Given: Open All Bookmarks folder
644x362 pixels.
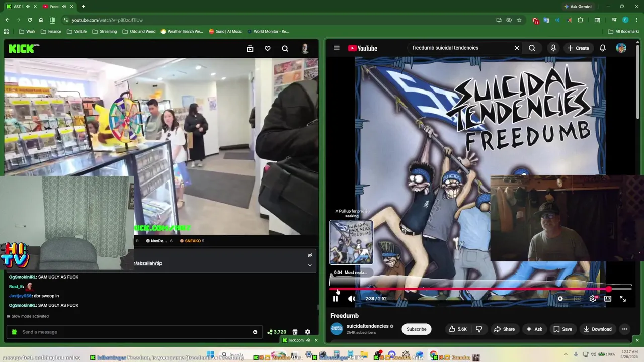Looking at the screenshot, I should coord(624,31).
